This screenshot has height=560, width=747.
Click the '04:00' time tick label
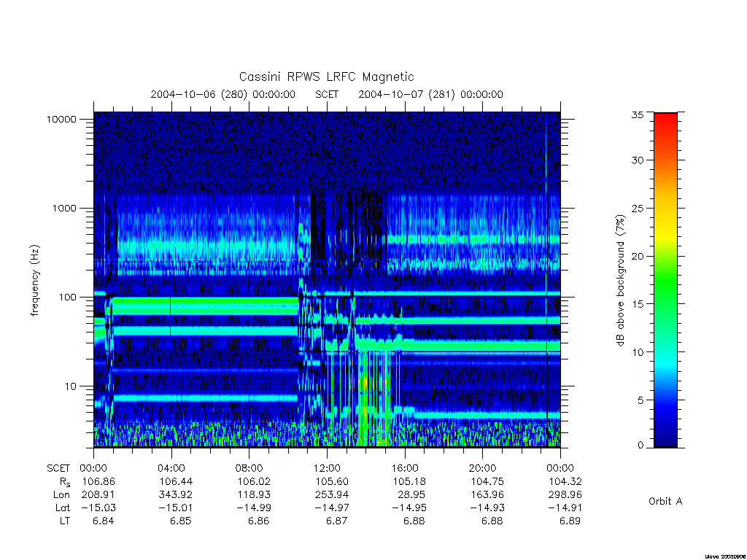[x=171, y=468]
